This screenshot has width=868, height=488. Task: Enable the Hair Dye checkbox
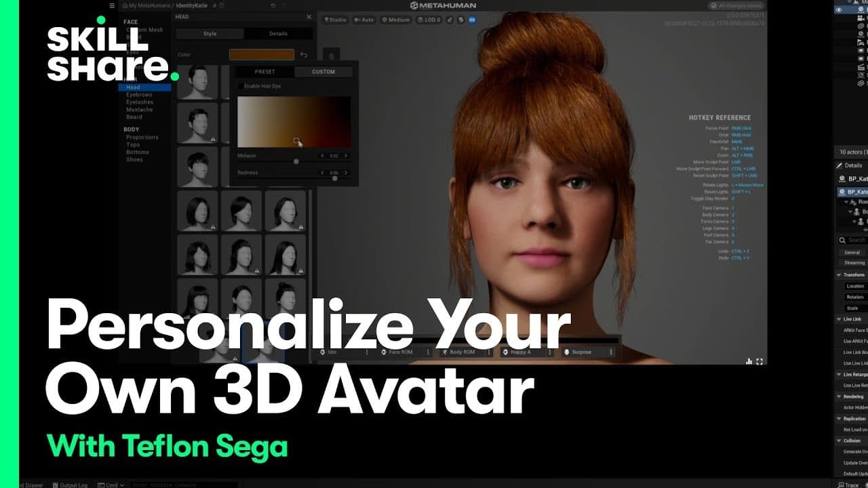click(241, 86)
